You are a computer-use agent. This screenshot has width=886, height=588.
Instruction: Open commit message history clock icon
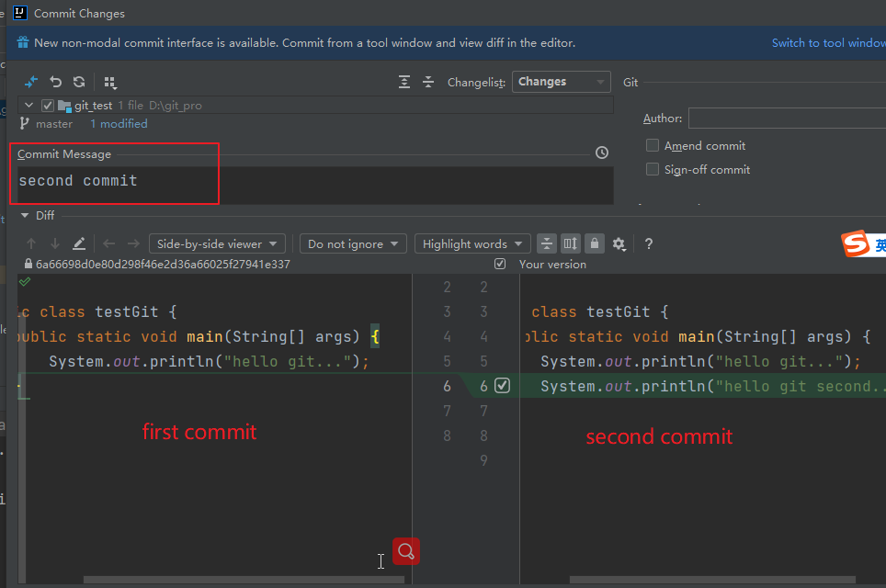pos(602,153)
